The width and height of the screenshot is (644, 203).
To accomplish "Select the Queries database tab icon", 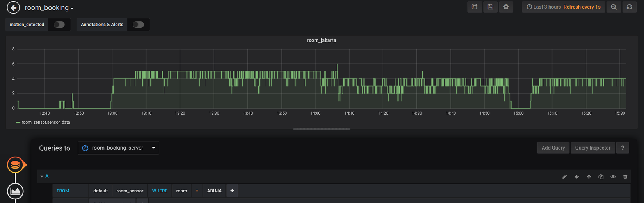I will (x=15, y=165).
